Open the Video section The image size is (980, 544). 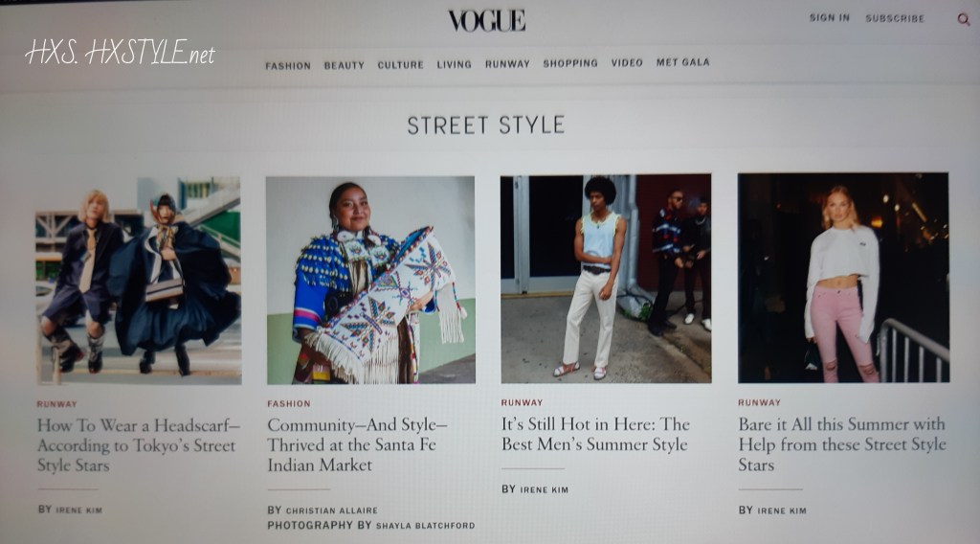coord(627,62)
